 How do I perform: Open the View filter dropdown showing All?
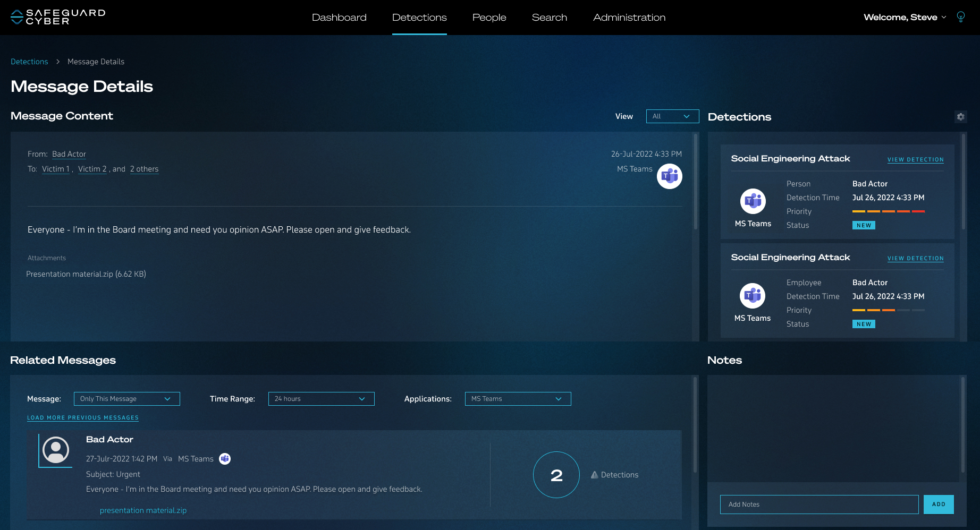click(x=672, y=116)
